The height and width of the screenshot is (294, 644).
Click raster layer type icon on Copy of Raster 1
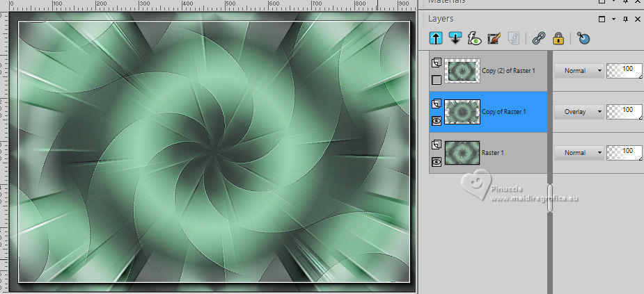437,104
